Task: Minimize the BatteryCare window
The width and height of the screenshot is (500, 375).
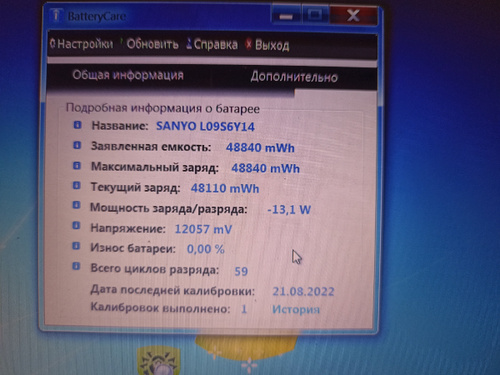Action: [x=286, y=15]
